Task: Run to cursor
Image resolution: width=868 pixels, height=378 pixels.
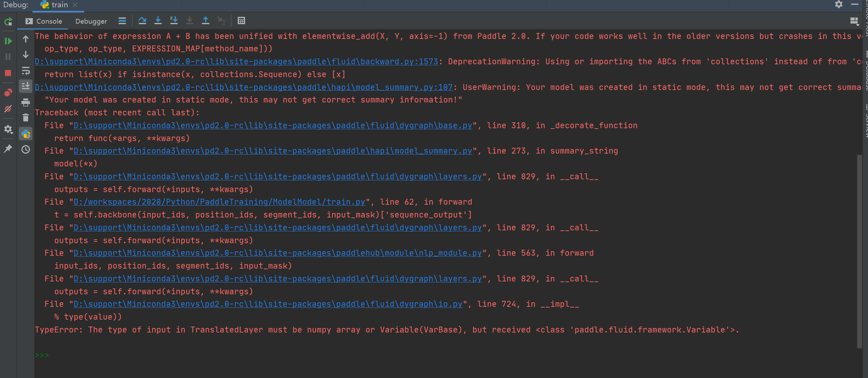Action: tap(221, 21)
